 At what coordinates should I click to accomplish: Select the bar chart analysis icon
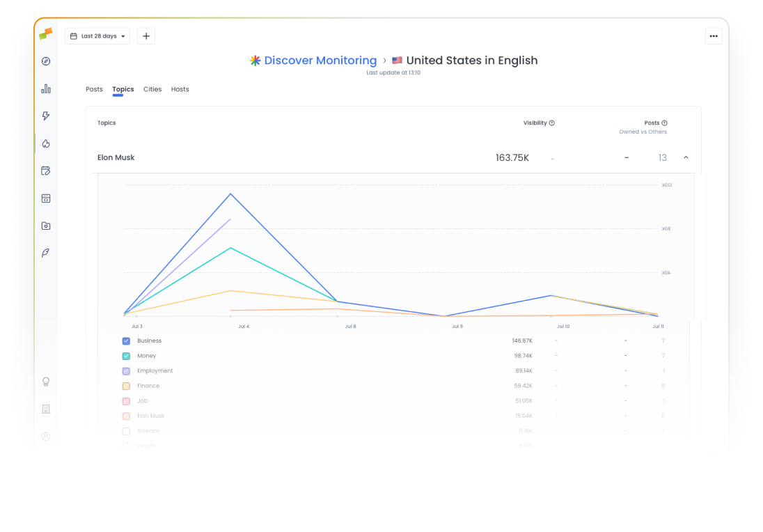coord(45,88)
